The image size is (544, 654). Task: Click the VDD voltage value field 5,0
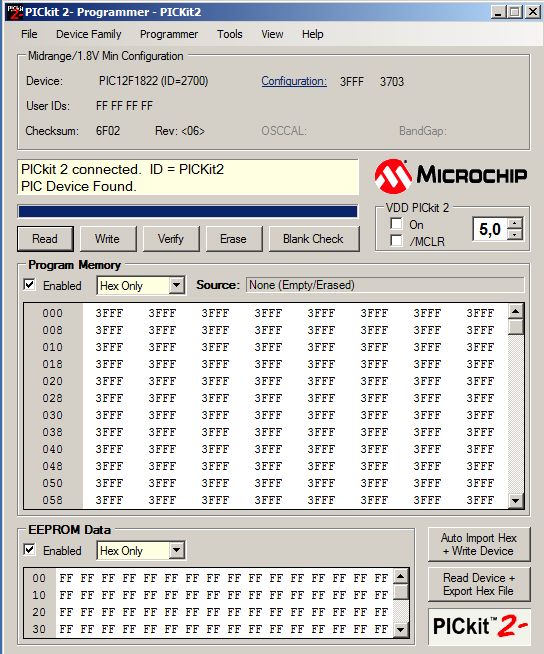490,229
